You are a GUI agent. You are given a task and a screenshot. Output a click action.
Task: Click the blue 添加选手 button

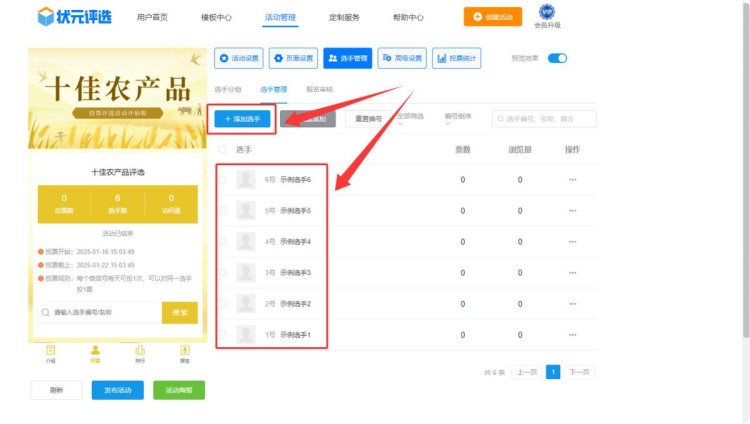click(242, 119)
